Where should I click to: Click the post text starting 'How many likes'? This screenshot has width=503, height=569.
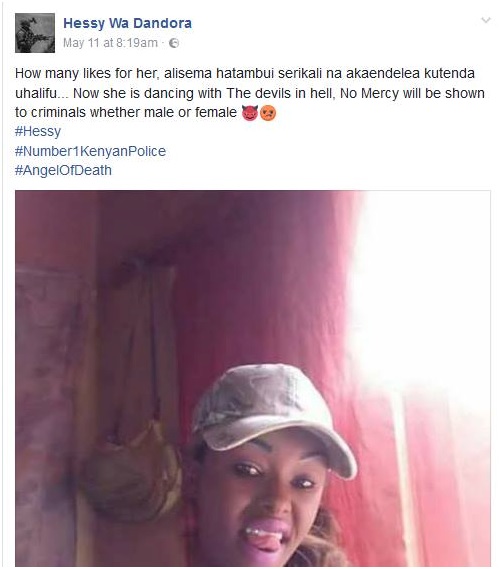[x=250, y=93]
